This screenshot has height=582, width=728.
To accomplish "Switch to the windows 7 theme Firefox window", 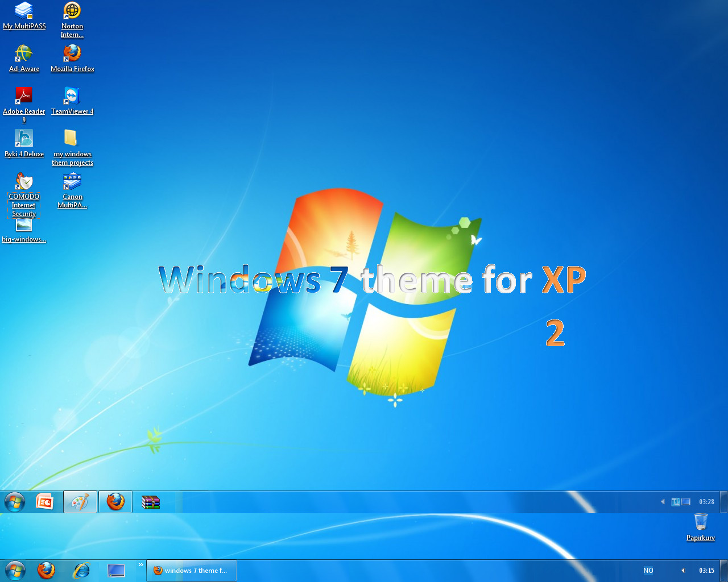I will tap(191, 570).
